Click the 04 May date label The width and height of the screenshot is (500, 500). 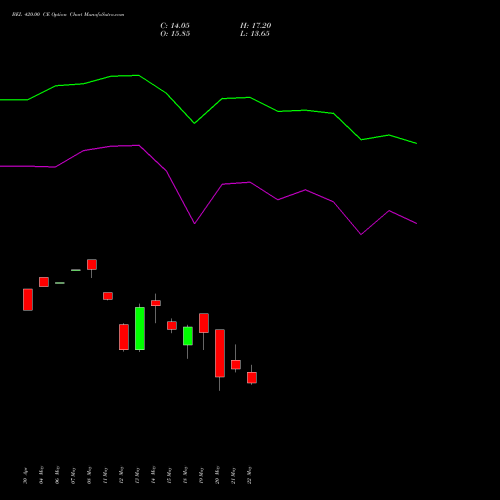(41, 475)
